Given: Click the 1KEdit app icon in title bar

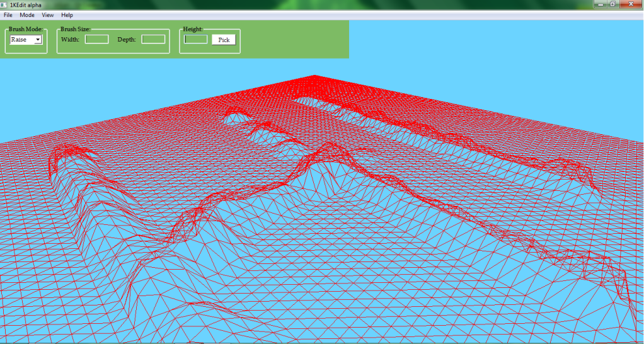Looking at the screenshot, I should click(4, 4).
